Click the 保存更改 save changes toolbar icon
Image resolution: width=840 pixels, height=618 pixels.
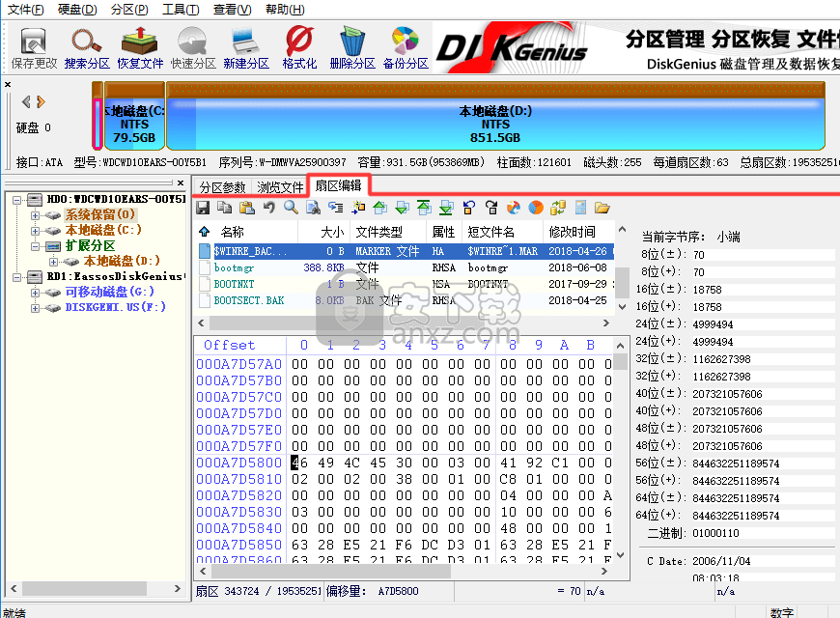[x=34, y=48]
